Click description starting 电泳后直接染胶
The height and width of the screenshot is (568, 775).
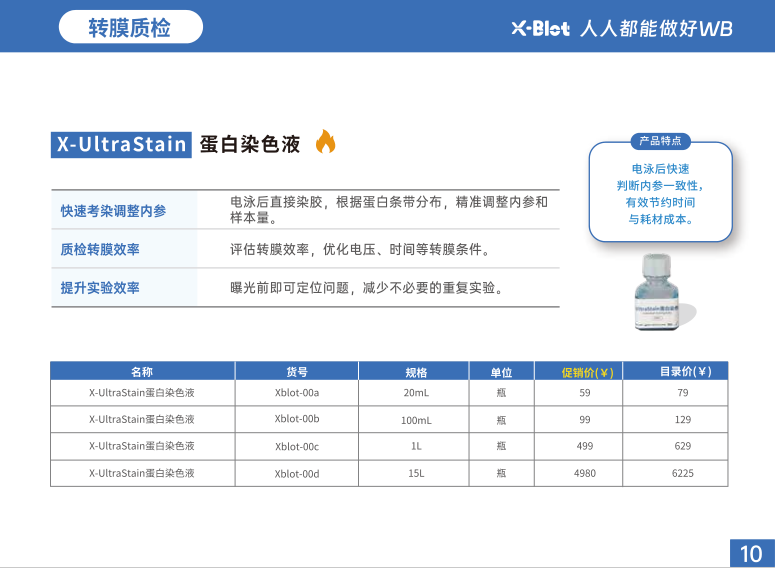point(389,210)
